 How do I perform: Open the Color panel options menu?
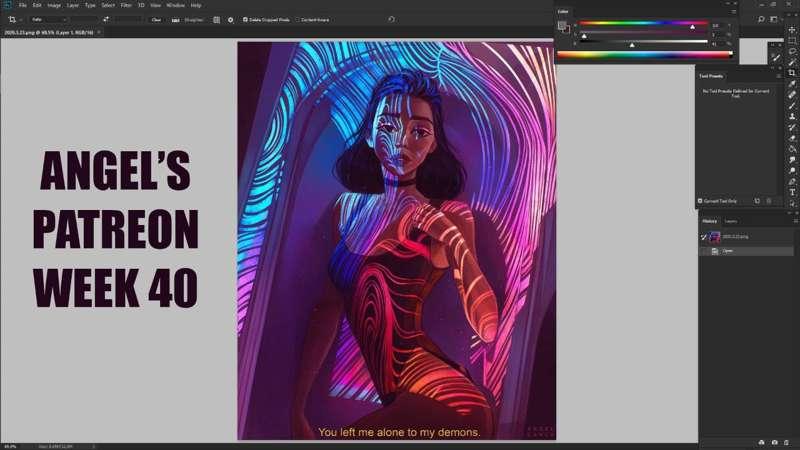[734, 11]
